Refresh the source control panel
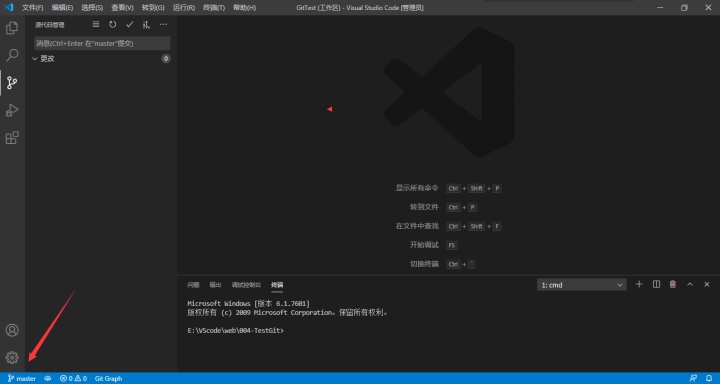 tap(112, 25)
